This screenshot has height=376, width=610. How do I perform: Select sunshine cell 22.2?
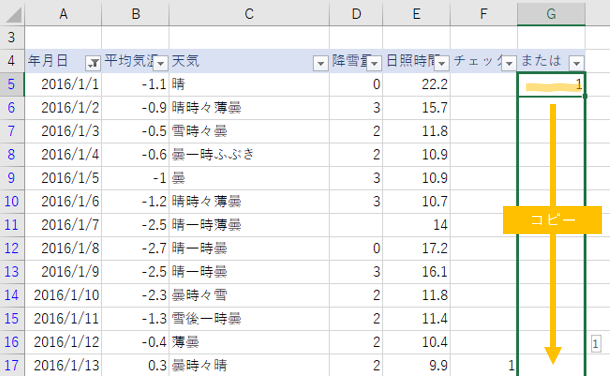point(416,84)
